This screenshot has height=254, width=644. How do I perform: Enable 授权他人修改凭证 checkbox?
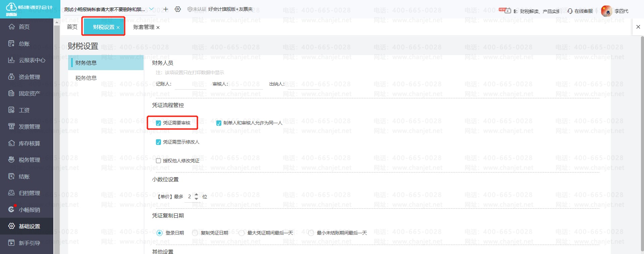click(158, 161)
